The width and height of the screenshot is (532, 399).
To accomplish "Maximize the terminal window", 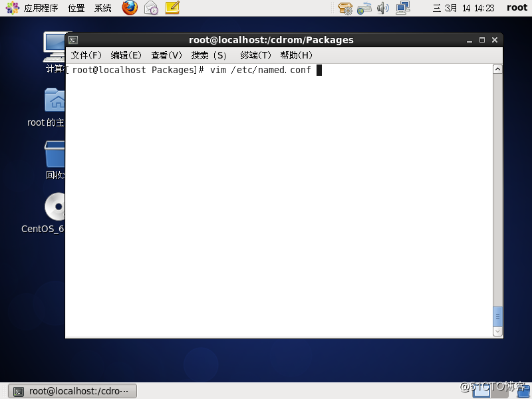I will pos(481,40).
